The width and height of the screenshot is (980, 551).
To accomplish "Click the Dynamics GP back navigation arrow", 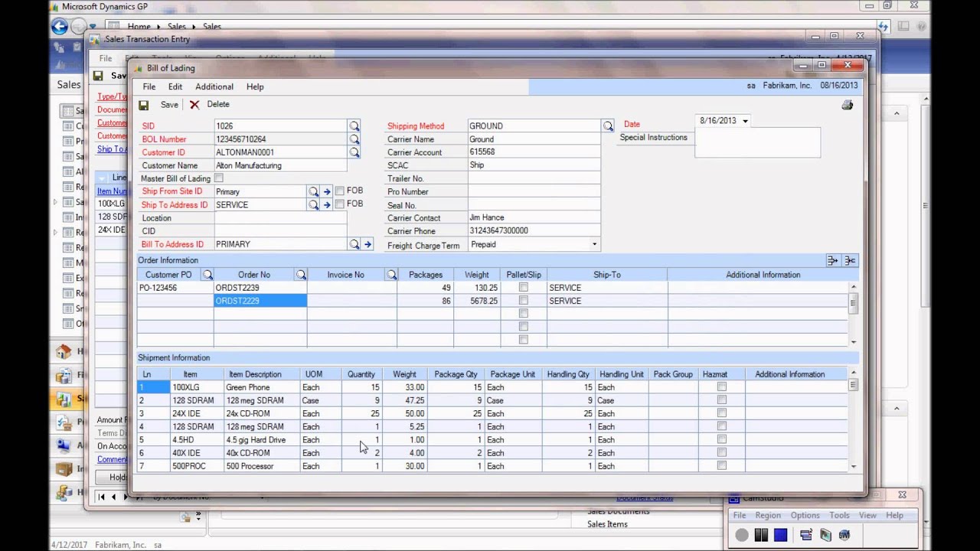I will (60, 26).
